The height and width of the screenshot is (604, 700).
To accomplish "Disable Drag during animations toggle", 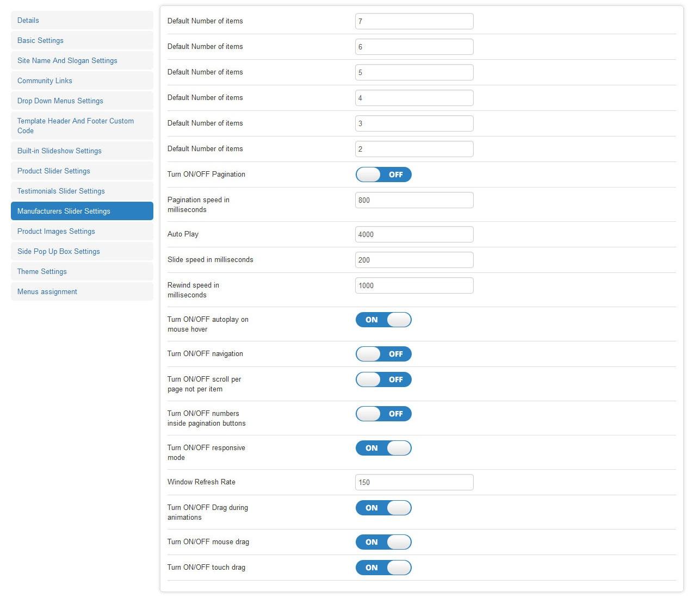I will pyautogui.click(x=383, y=508).
